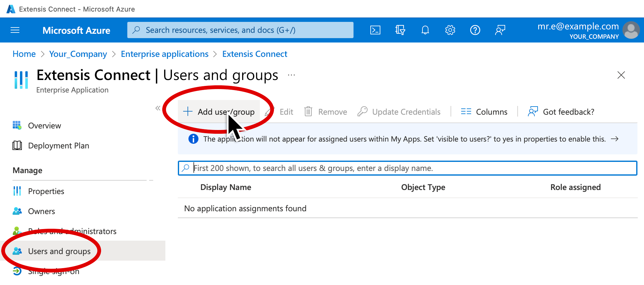This screenshot has height=285, width=644.
Task: Follow the arrow in the information banner
Action: [614, 139]
